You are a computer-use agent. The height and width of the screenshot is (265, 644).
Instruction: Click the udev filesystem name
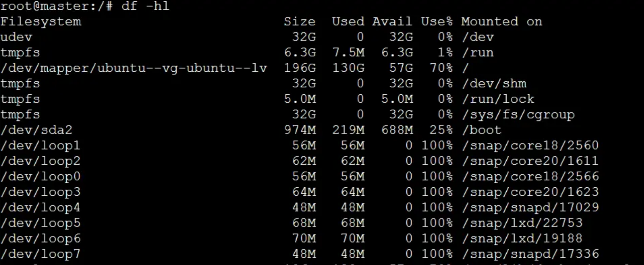[16, 37]
